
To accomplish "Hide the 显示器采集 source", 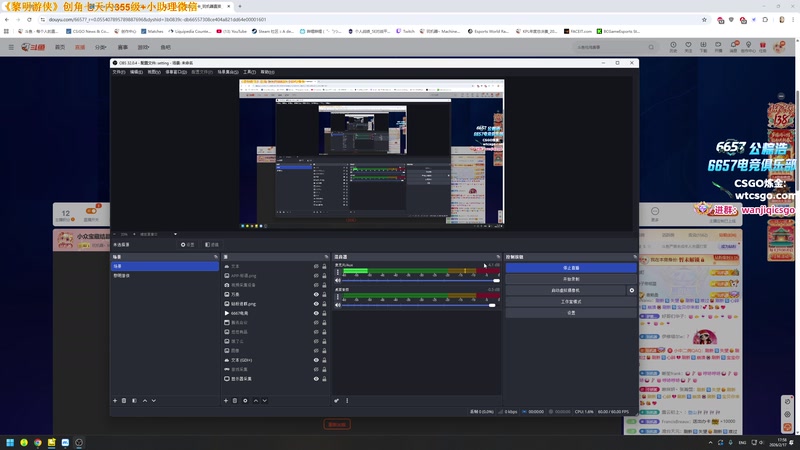I will pyautogui.click(x=316, y=379).
